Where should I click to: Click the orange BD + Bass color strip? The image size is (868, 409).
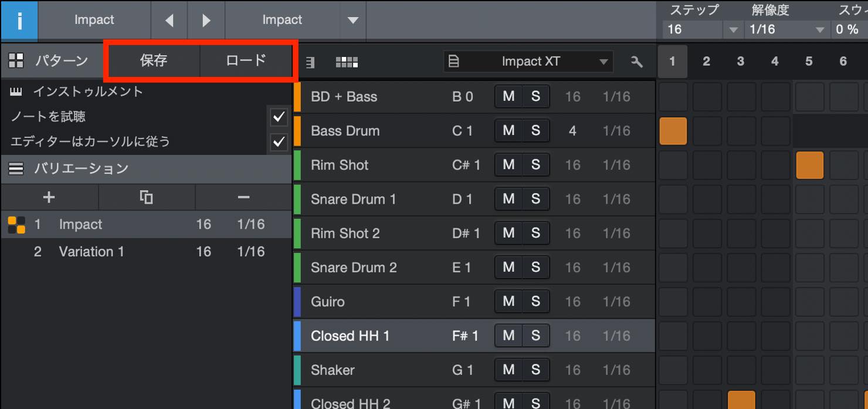pos(297,97)
